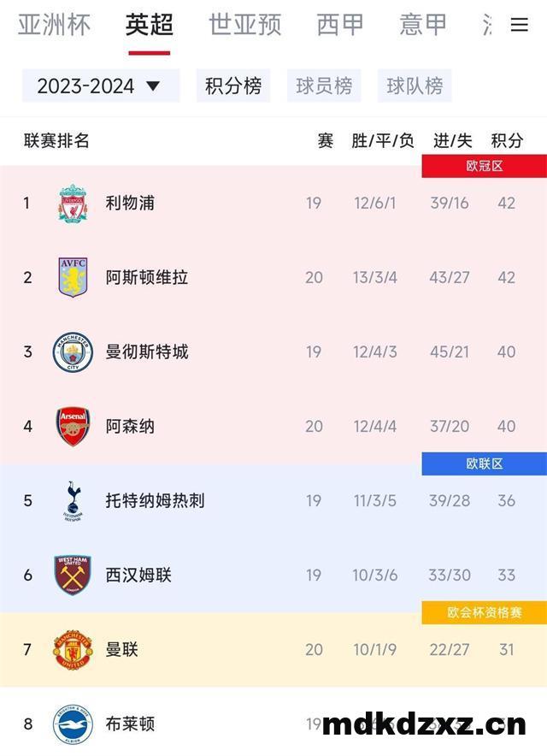Image resolution: width=547 pixels, height=756 pixels.
Task: Select the 积分榜 standings button
Action: (x=233, y=86)
